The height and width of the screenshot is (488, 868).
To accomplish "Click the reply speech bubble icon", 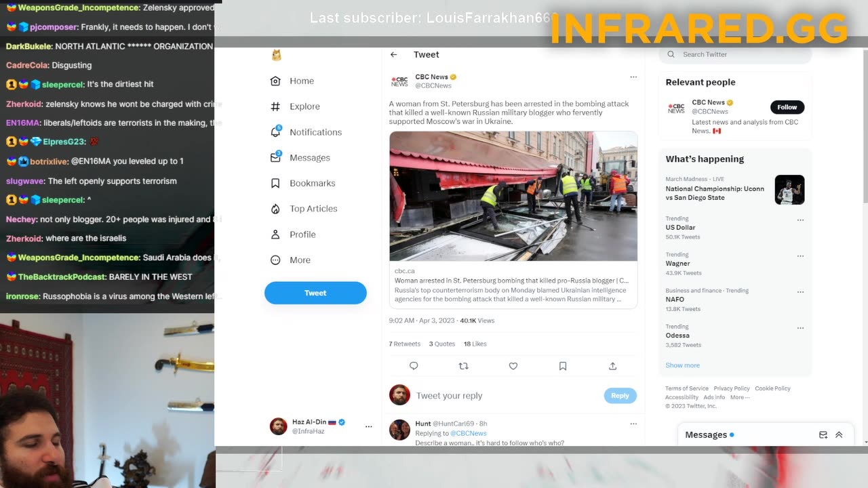I will (414, 366).
